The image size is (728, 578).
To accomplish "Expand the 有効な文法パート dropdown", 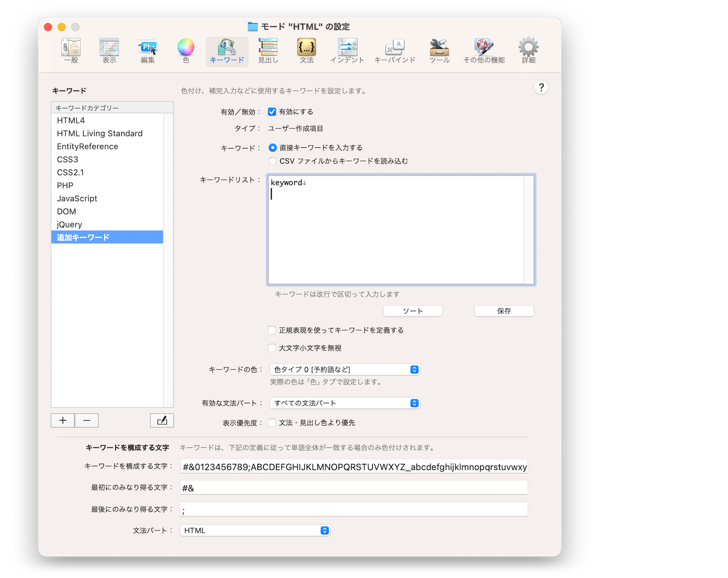I will 345,403.
